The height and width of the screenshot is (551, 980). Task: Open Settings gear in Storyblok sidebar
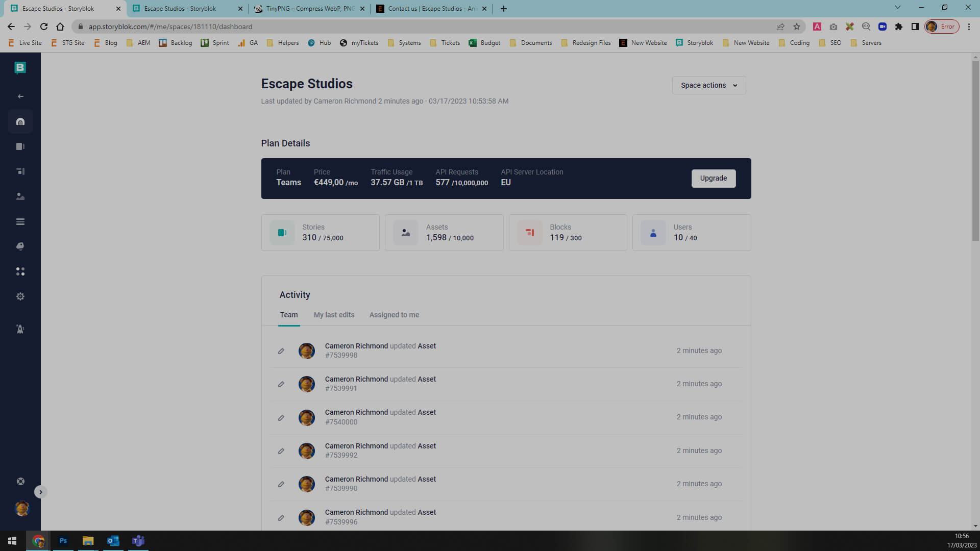[20, 296]
